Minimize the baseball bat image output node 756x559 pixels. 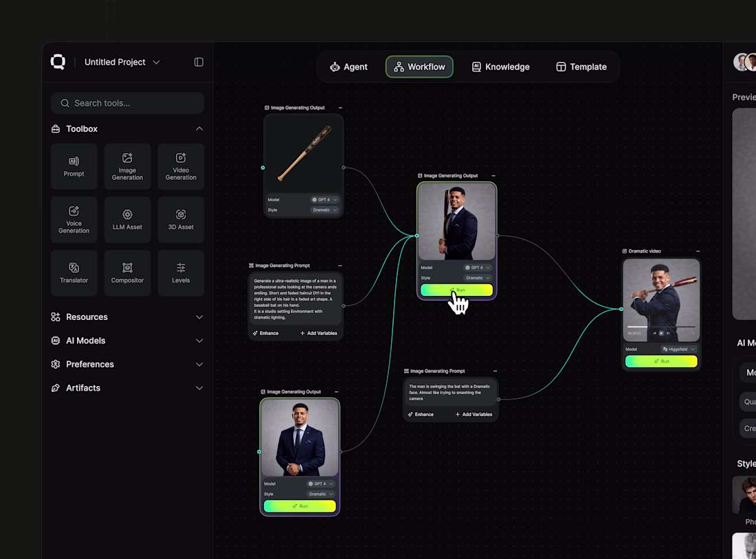point(340,108)
